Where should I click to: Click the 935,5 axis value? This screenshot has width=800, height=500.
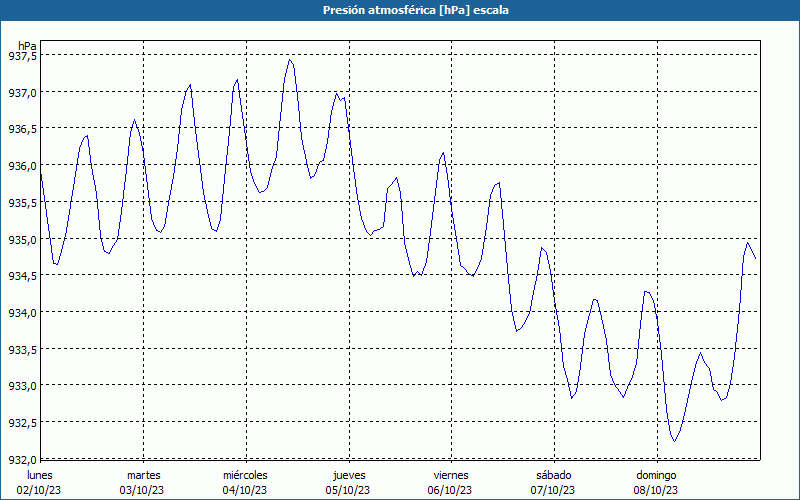tap(23, 203)
